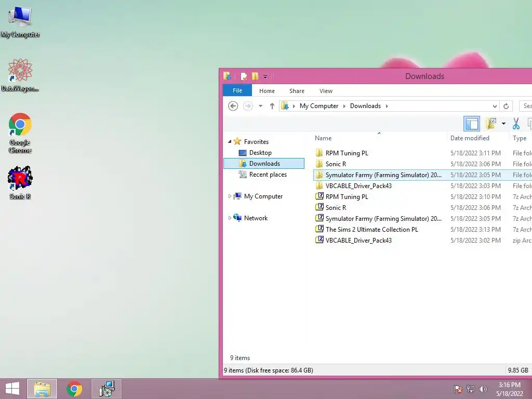
Task: Select the VBCABLE_Driver_Pack43 folder
Action: [358, 185]
